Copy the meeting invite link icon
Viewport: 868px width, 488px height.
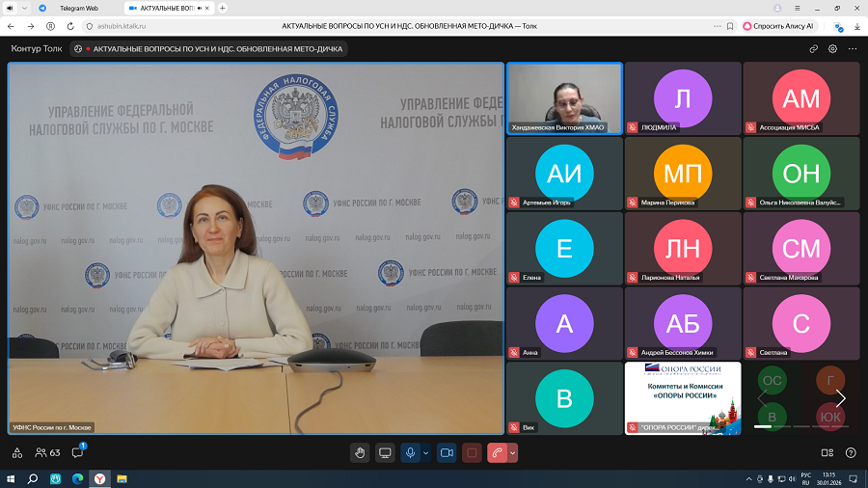coord(813,48)
